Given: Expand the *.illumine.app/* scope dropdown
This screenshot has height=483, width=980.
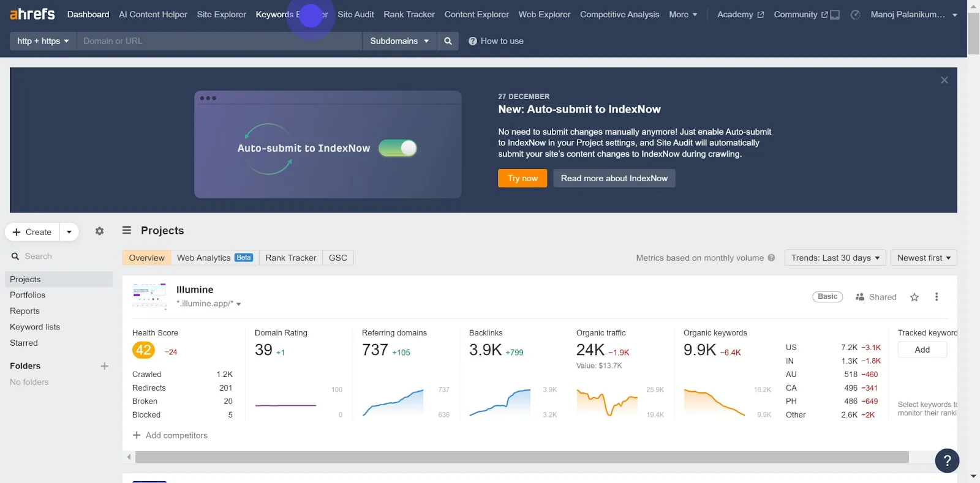Looking at the screenshot, I should click(208, 304).
